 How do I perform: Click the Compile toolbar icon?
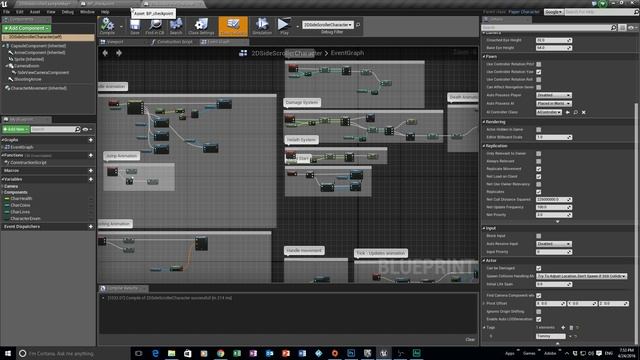[x=107, y=26]
